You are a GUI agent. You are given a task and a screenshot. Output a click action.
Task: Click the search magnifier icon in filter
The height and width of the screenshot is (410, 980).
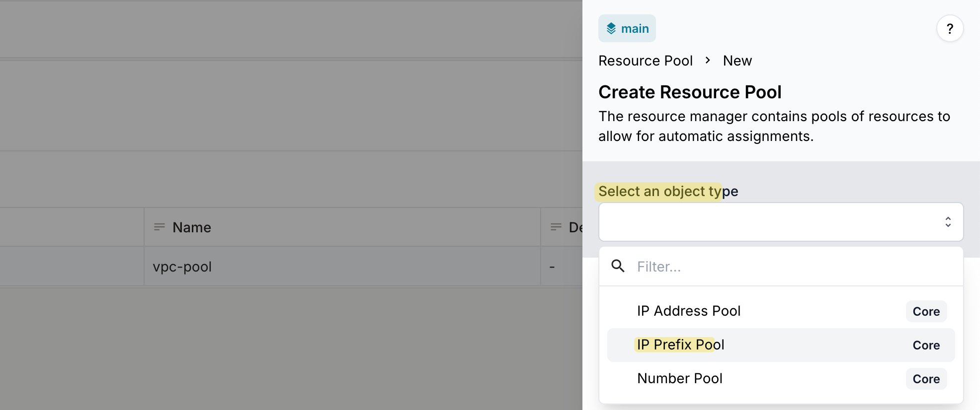(618, 266)
